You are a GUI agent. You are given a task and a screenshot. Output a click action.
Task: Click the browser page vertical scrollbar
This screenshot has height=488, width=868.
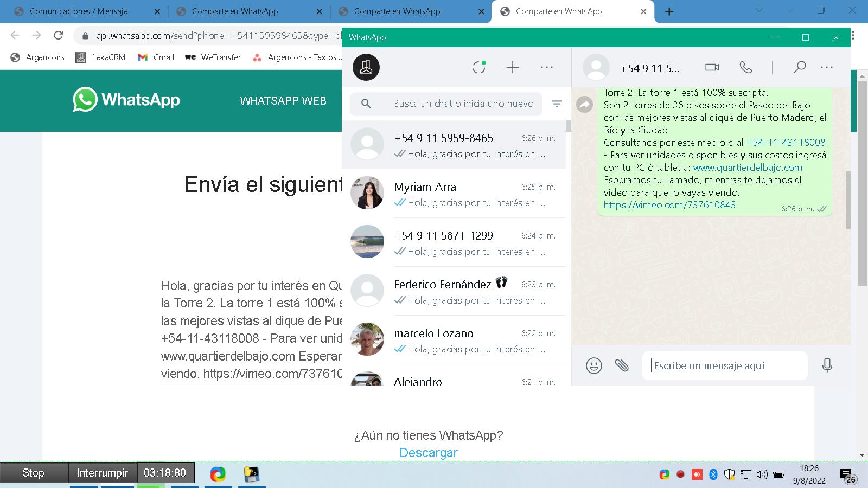(862, 184)
